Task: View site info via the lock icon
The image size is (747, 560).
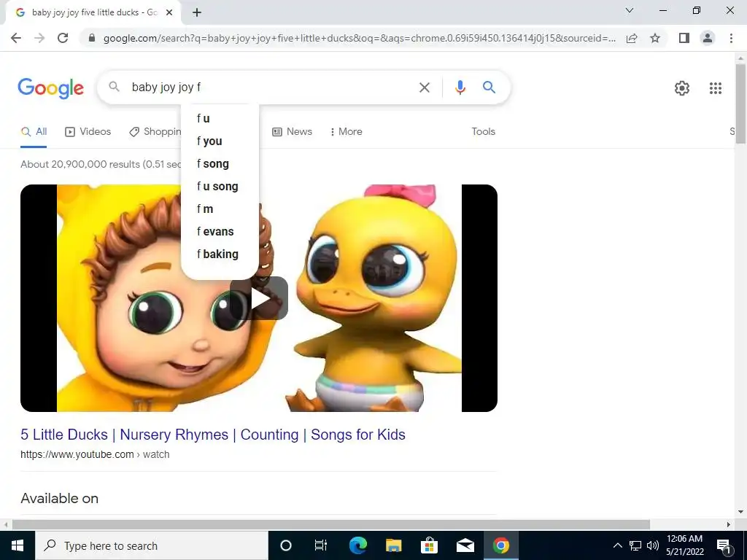Action: (92, 38)
